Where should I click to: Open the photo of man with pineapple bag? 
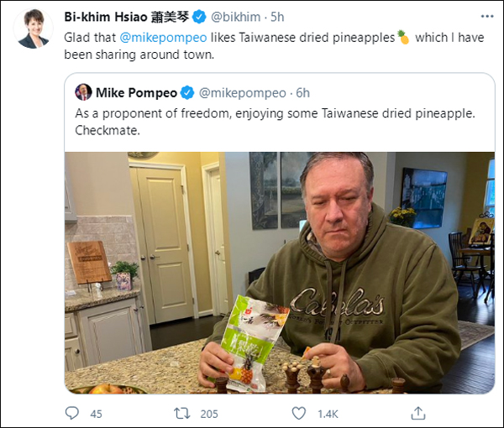click(280, 273)
